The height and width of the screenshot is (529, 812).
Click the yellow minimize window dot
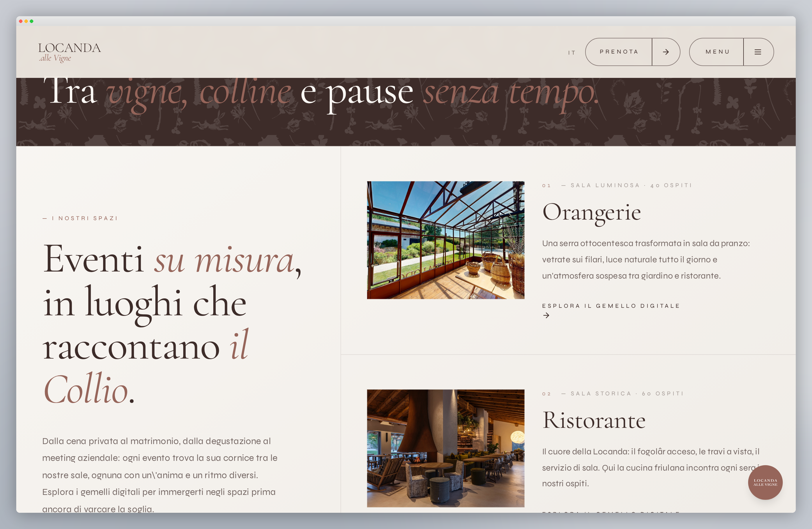click(26, 21)
